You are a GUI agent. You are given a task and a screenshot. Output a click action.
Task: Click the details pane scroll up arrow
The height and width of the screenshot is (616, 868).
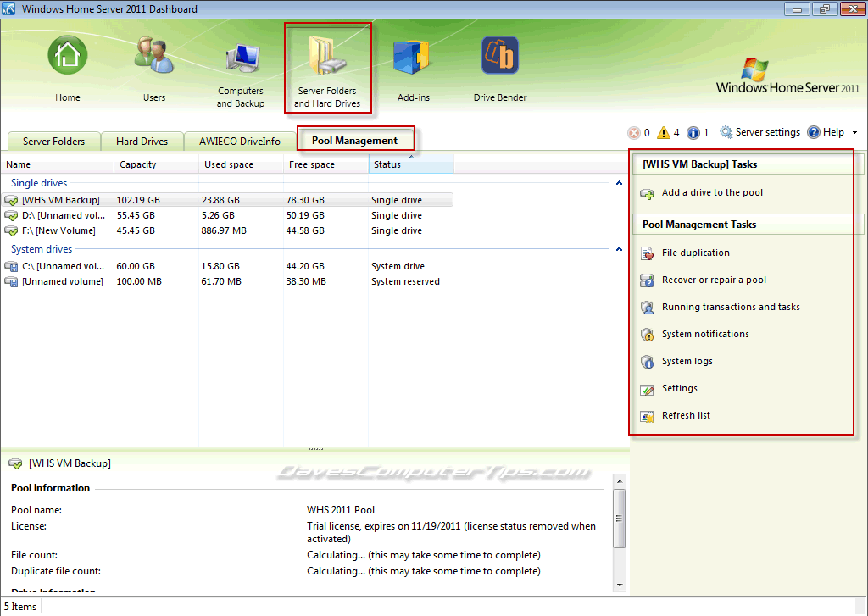coord(620,481)
